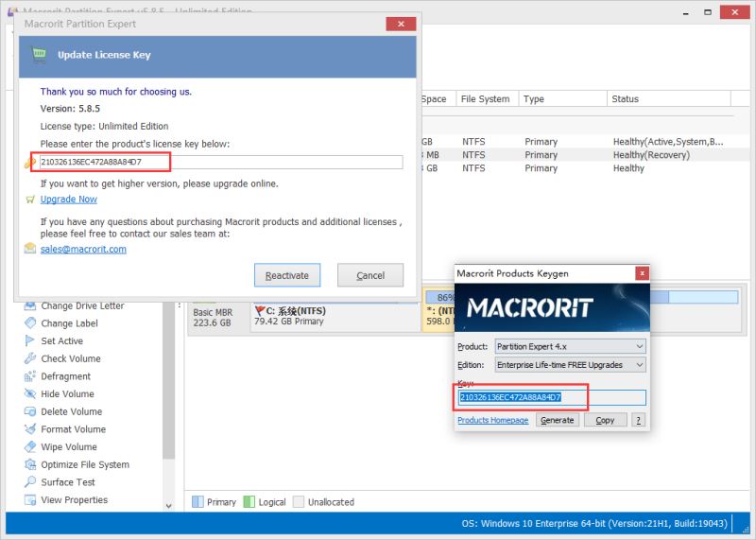This screenshot has width=756, height=540.
Task: Select row with Healthy(Recovery) status
Action: tap(586, 155)
